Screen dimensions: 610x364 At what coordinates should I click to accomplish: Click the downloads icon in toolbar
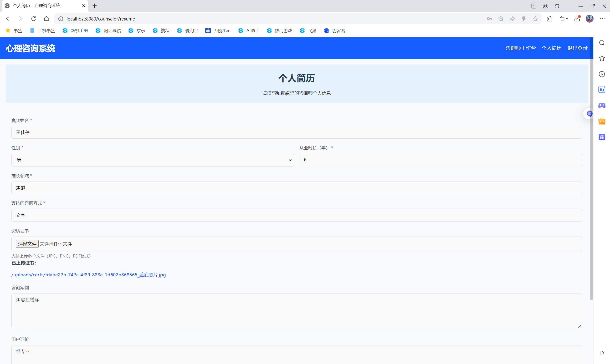[x=577, y=19]
